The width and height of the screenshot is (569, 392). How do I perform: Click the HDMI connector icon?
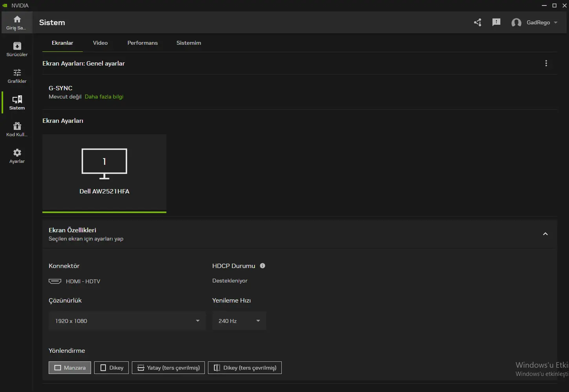55,281
